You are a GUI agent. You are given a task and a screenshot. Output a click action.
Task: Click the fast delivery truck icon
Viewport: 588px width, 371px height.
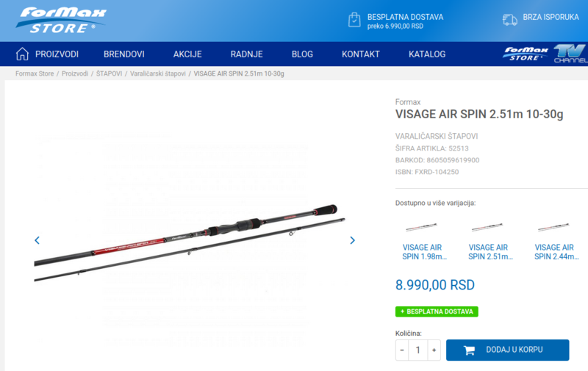509,20
